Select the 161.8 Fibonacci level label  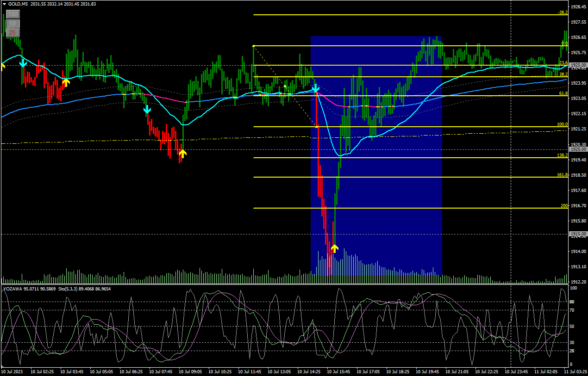[x=562, y=175]
